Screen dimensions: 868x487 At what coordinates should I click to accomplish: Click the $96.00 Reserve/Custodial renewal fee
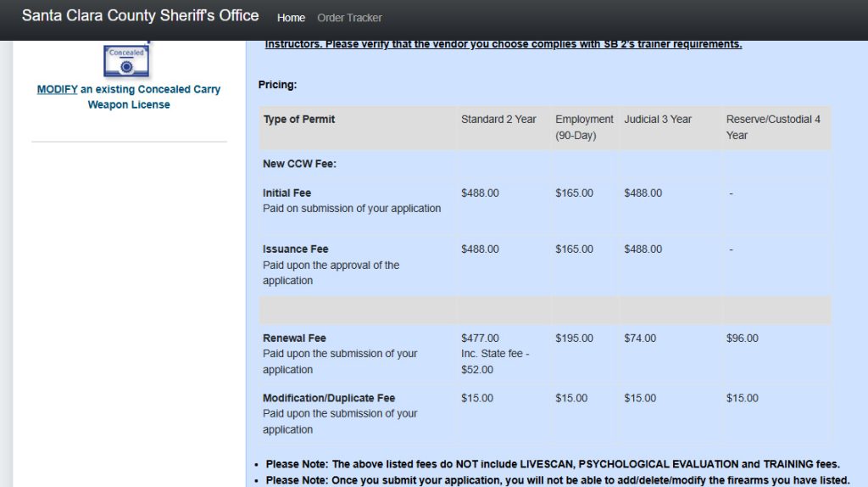[742, 339]
